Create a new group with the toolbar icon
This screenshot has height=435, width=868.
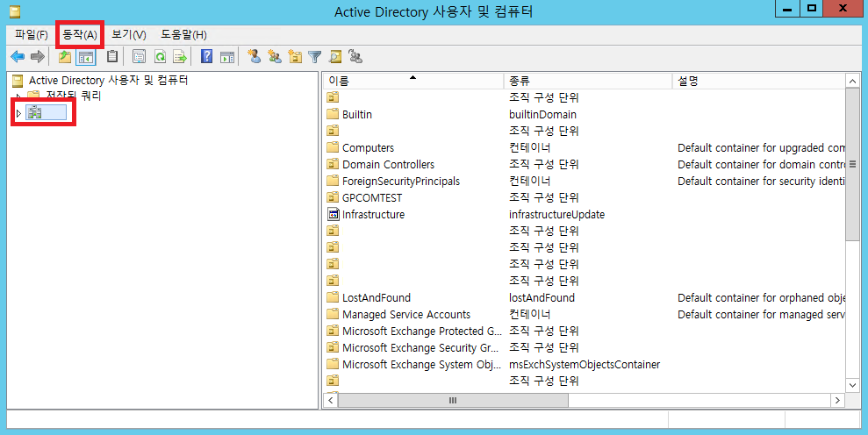coord(275,56)
